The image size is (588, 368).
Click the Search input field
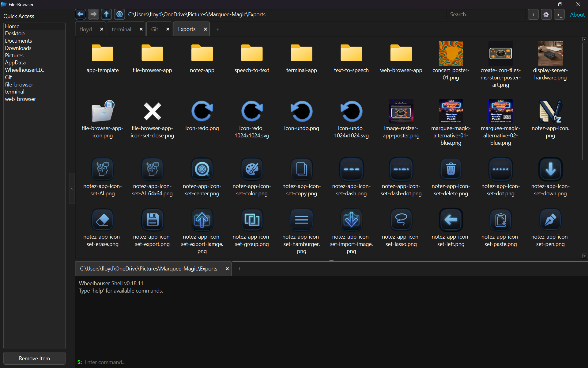[487, 14]
